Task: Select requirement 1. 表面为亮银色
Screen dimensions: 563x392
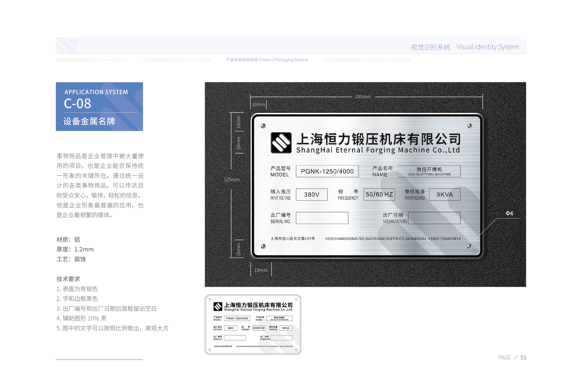Action: (77, 289)
